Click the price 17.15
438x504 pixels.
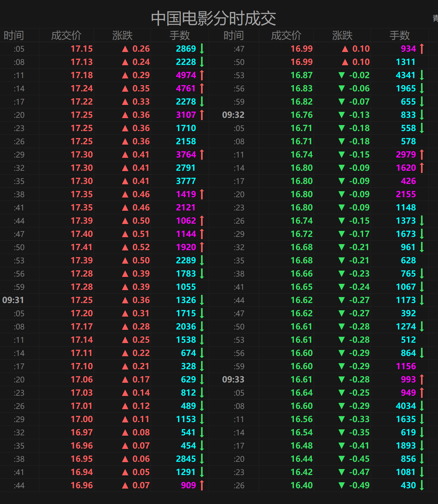(82, 49)
